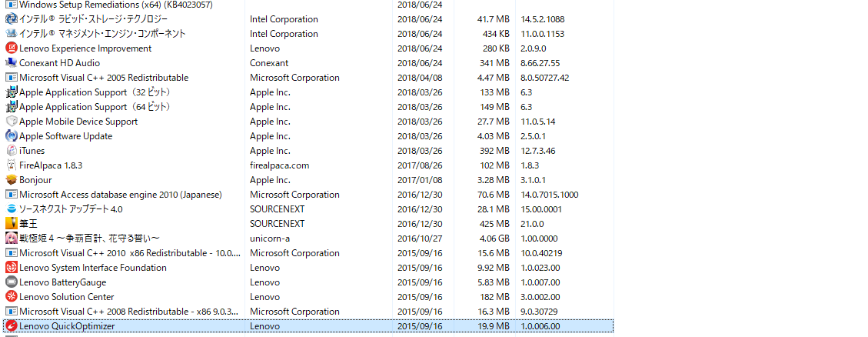Click the ソースネクスト アップデート icon

pyautogui.click(x=11, y=209)
